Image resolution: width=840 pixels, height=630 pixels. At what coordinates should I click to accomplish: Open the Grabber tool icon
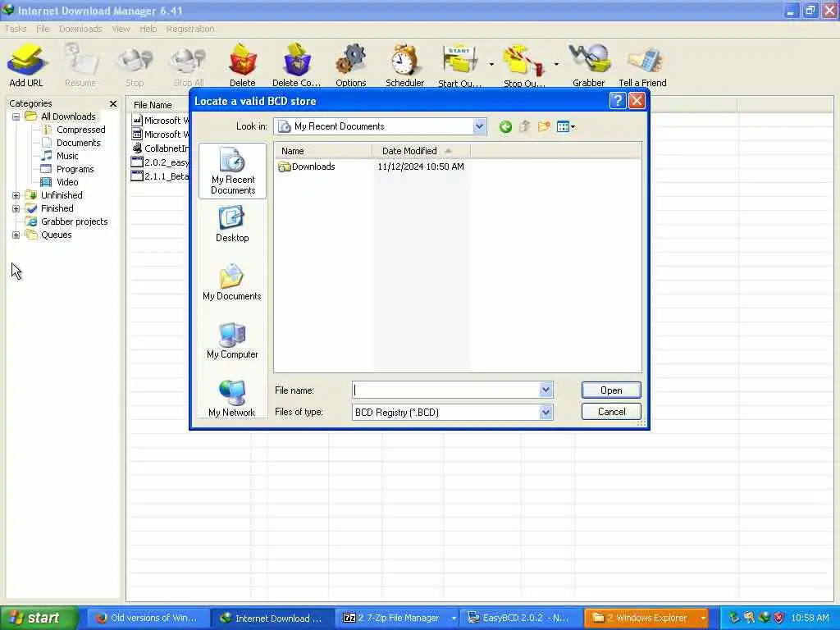click(x=589, y=66)
